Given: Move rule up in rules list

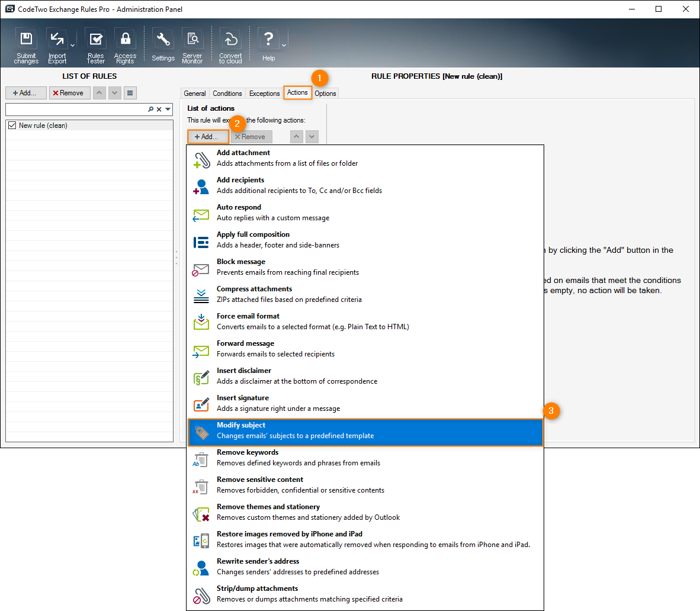Looking at the screenshot, I should (99, 93).
